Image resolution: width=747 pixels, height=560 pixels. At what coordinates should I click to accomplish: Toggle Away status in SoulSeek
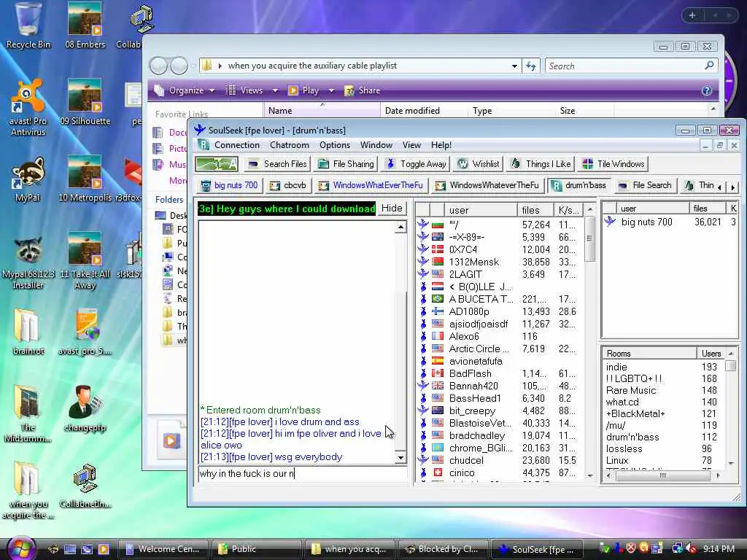point(416,164)
